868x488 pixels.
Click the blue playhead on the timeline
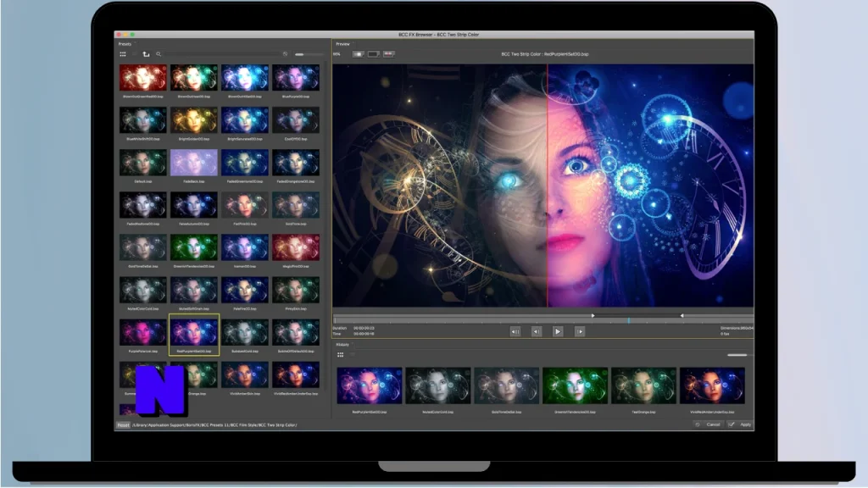[628, 319]
